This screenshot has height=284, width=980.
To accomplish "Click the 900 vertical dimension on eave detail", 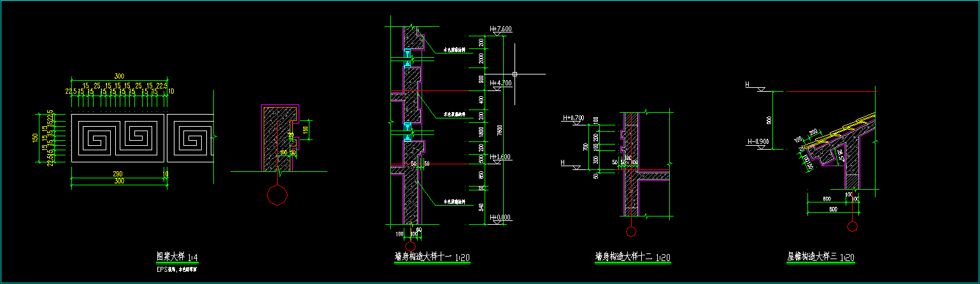I will click(769, 120).
